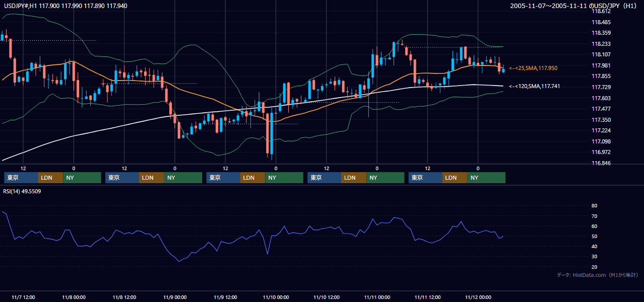
Task: Click price axis value 118.359
Action: tap(601, 33)
